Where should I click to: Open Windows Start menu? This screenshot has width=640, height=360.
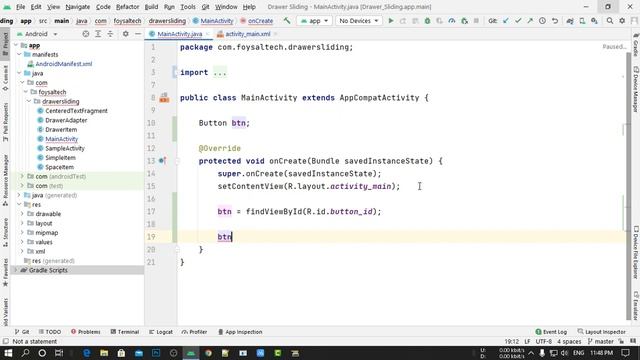[8, 353]
